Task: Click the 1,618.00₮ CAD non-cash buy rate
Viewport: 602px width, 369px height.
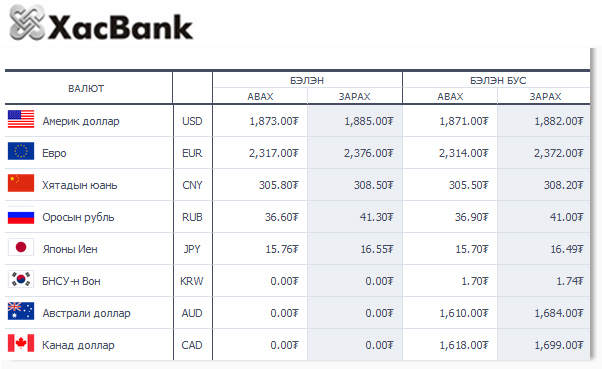Action: click(464, 345)
